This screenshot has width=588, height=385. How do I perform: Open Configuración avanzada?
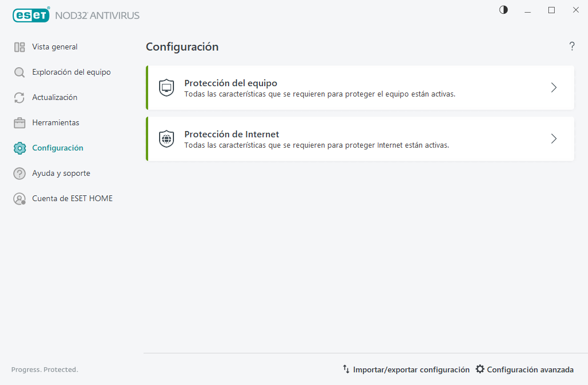(531, 369)
